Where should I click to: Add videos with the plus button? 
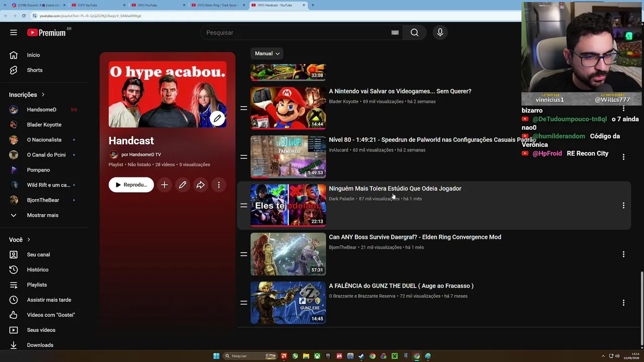[165, 185]
